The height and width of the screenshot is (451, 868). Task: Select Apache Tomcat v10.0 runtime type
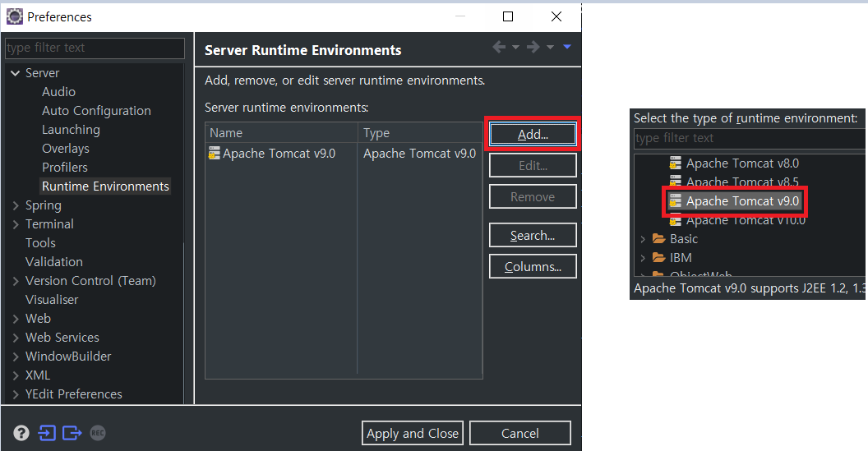pos(746,220)
